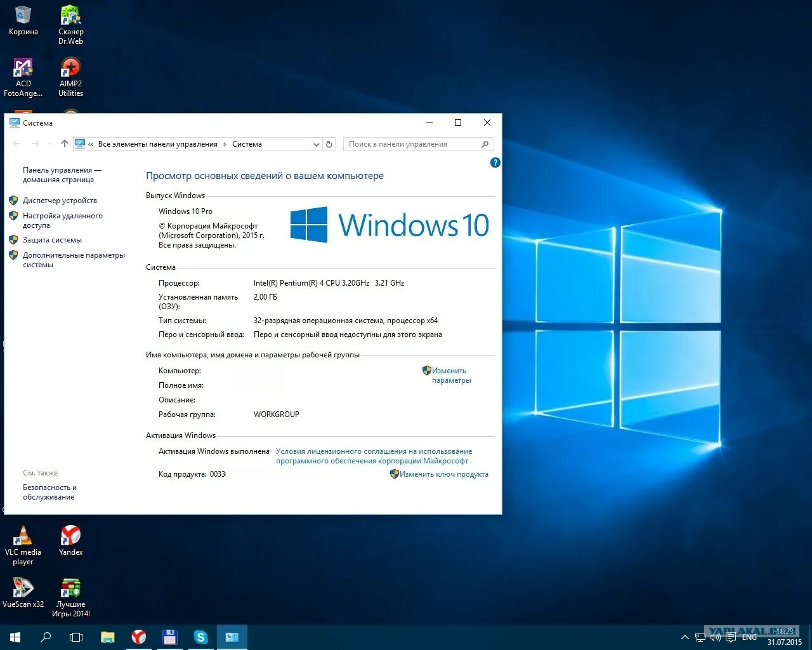
Task: Open Yandex browser from the taskbar
Action: 138,637
